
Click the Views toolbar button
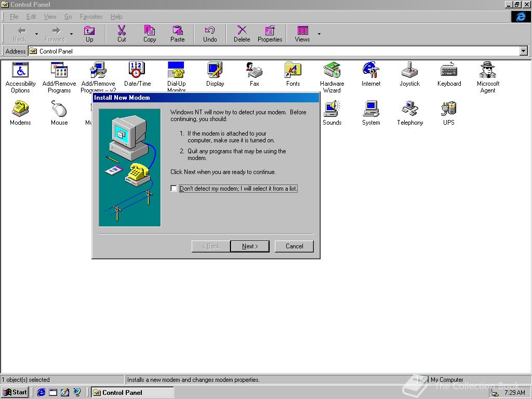pyautogui.click(x=302, y=34)
